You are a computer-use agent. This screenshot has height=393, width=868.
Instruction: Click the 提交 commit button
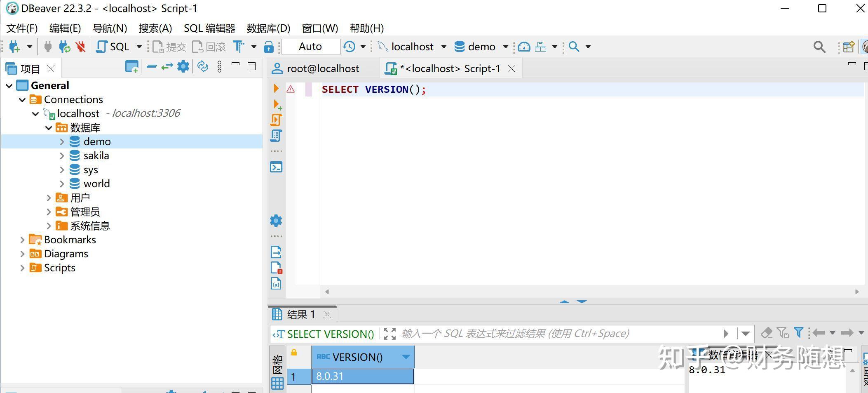169,47
